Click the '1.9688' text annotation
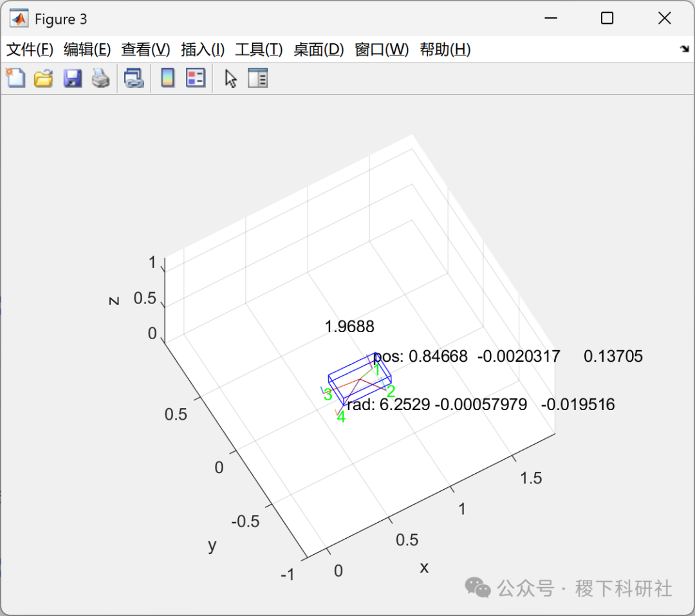695x616 pixels. pos(349,327)
